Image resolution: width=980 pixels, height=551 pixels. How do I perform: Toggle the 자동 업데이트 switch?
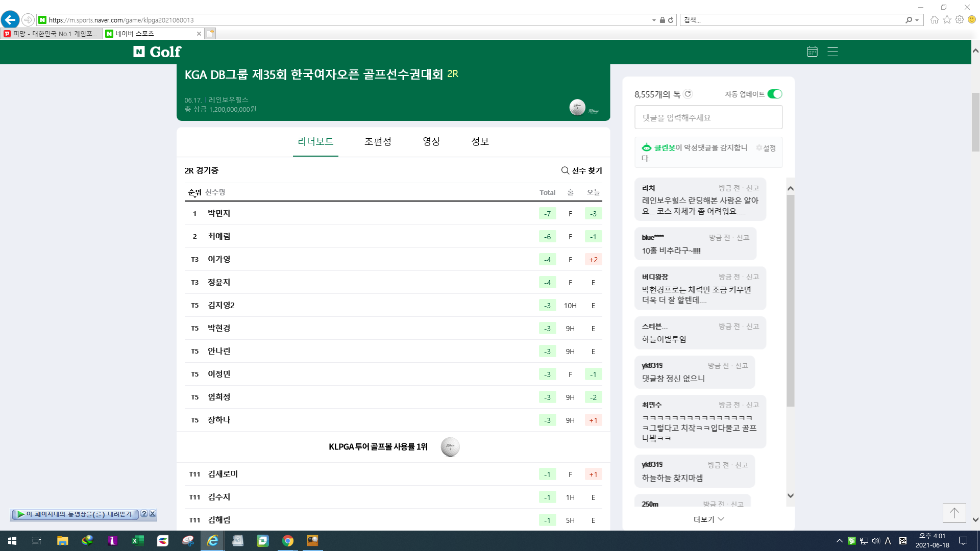(x=775, y=94)
